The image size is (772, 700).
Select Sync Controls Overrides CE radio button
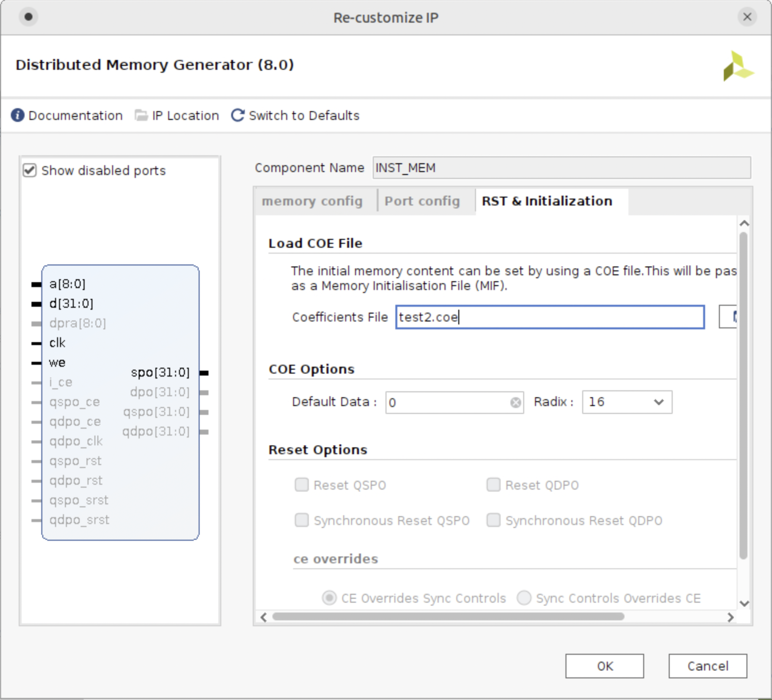coord(524,598)
